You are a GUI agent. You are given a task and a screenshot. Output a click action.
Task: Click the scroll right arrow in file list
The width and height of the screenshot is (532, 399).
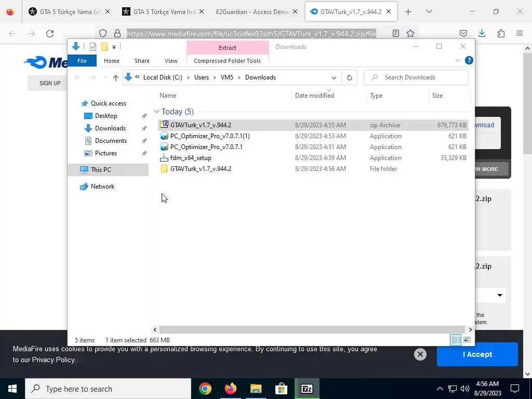point(470,329)
